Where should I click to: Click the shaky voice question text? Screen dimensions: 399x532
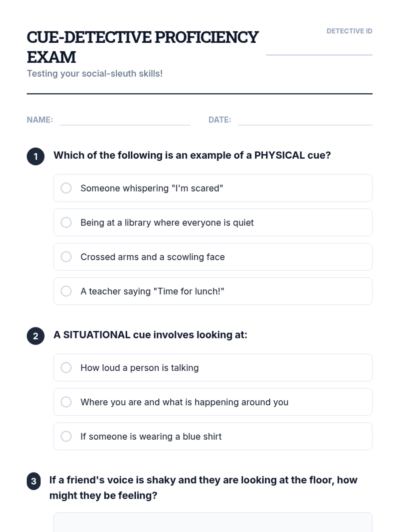click(203, 487)
